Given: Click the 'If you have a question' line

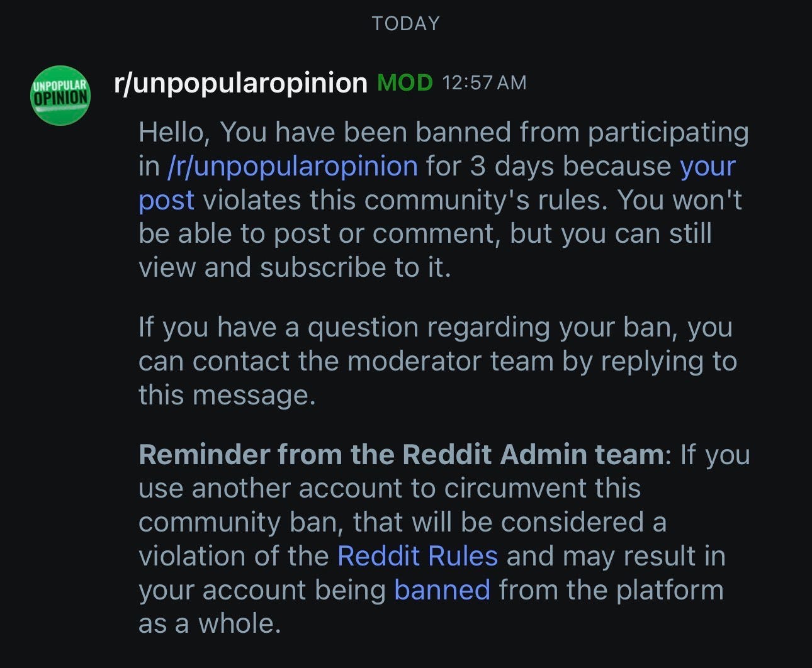Looking at the screenshot, I should 436,328.
